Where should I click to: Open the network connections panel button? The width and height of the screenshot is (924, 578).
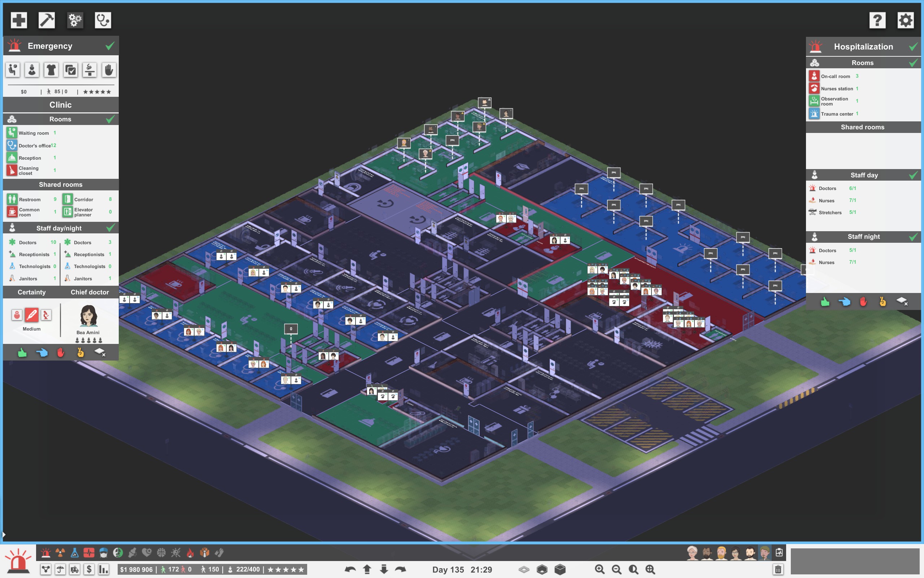coord(46,570)
